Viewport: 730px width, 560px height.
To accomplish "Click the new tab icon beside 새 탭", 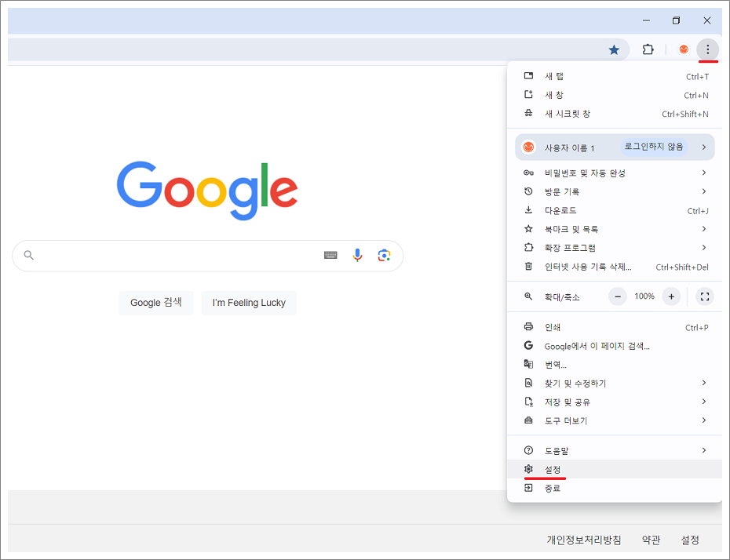I will pyautogui.click(x=528, y=76).
